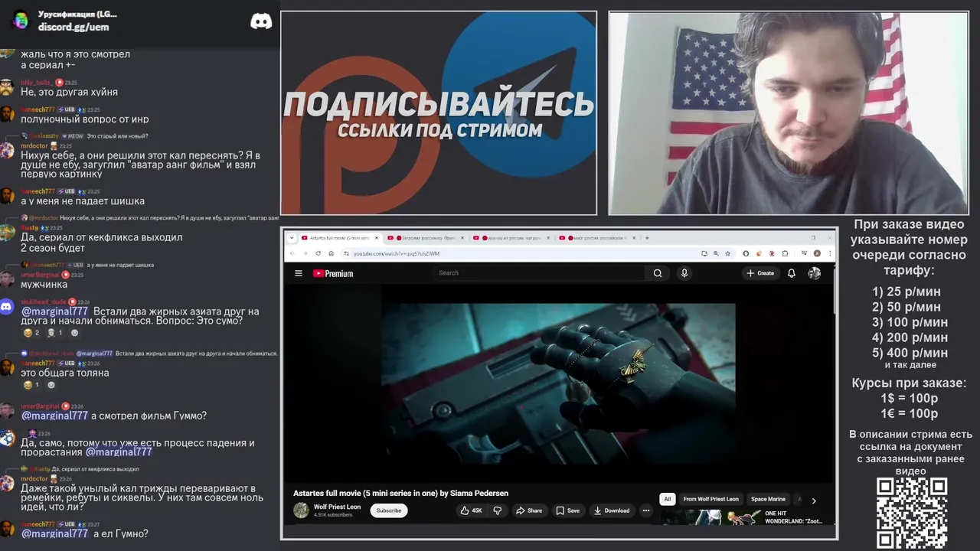The height and width of the screenshot is (551, 980).
Task: Dislike the Astartes video
Action: [497, 510]
